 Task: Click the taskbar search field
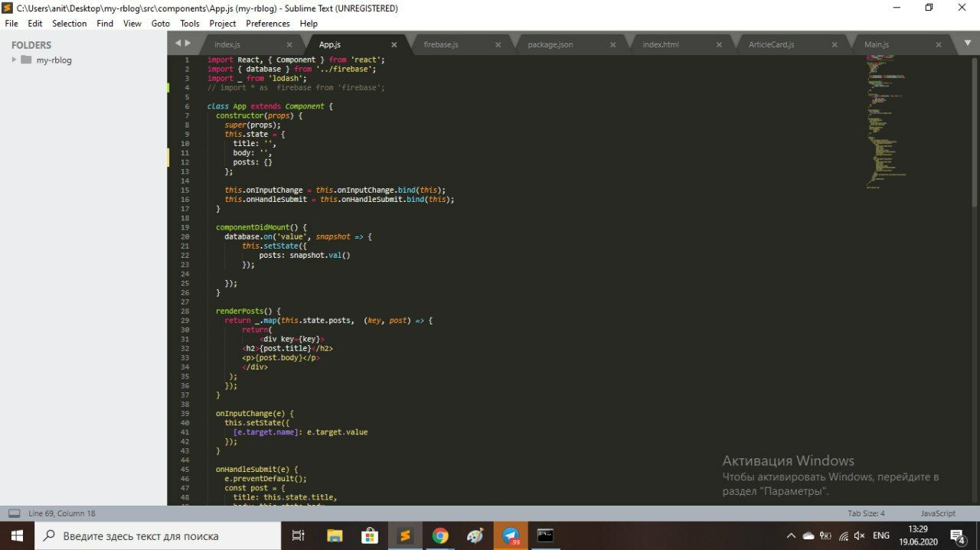point(158,535)
